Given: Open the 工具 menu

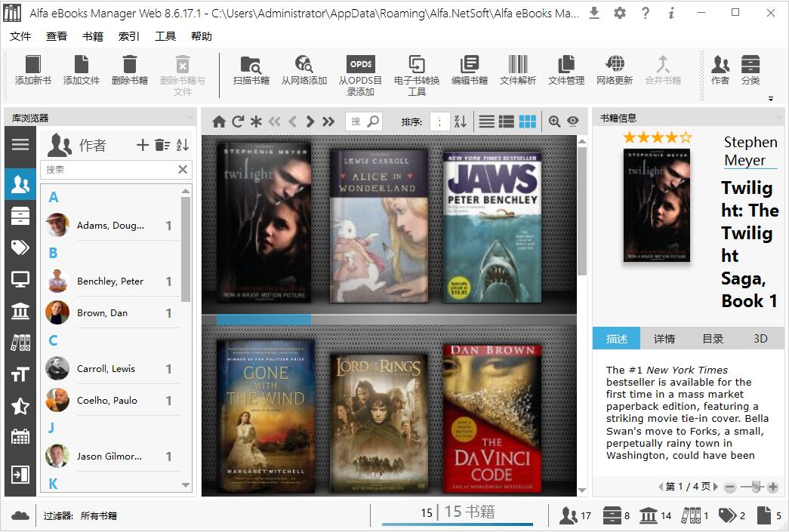Looking at the screenshot, I should (165, 36).
